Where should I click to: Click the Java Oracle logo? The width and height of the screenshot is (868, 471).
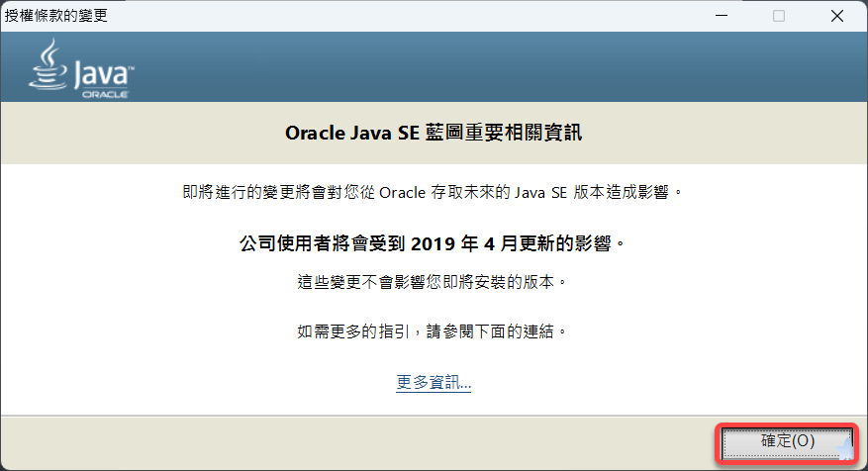81,68
